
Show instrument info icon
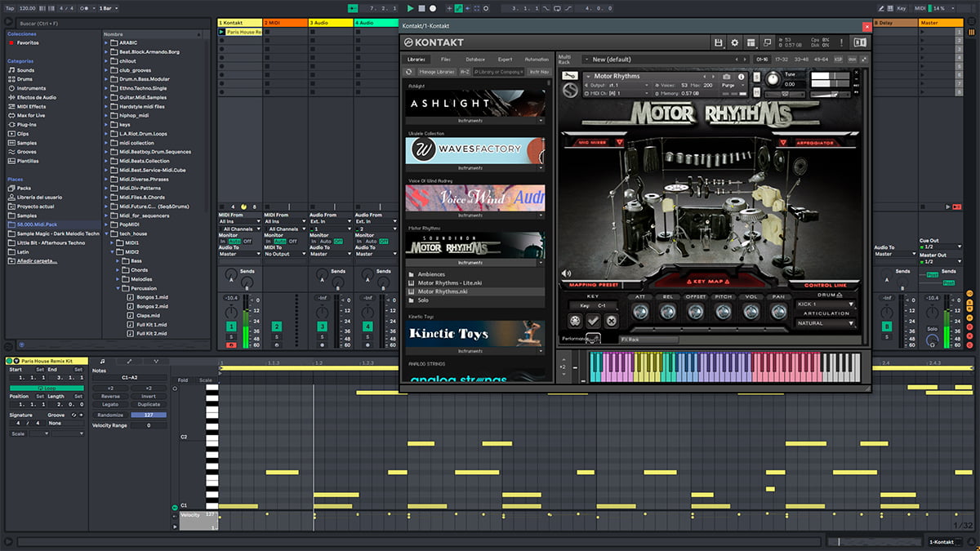pyautogui.click(x=741, y=76)
